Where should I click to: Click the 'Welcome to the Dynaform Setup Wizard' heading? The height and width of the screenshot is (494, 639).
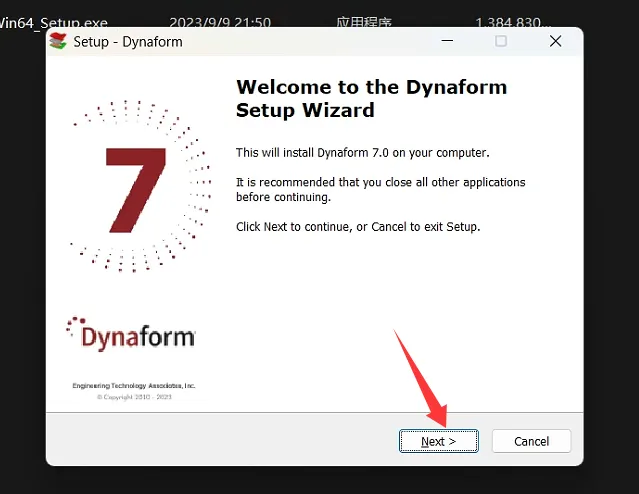(371, 98)
